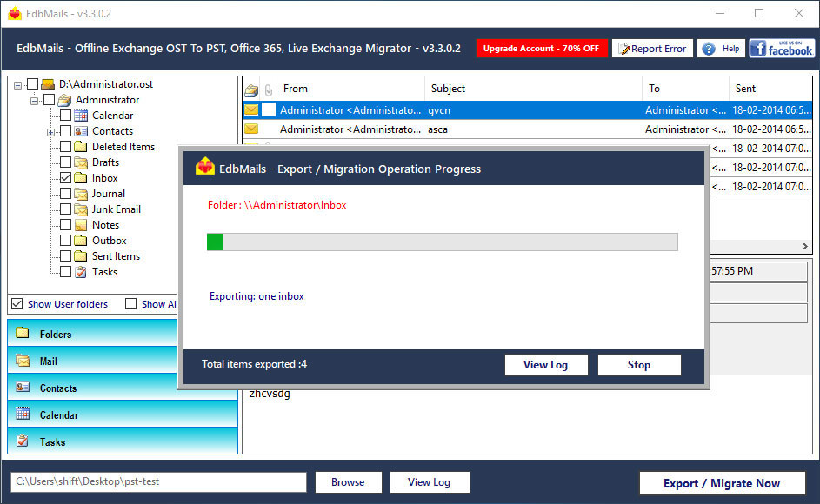Click Upgrade Account - 70% OFF
Image resolution: width=820 pixels, height=504 pixels.
(542, 48)
